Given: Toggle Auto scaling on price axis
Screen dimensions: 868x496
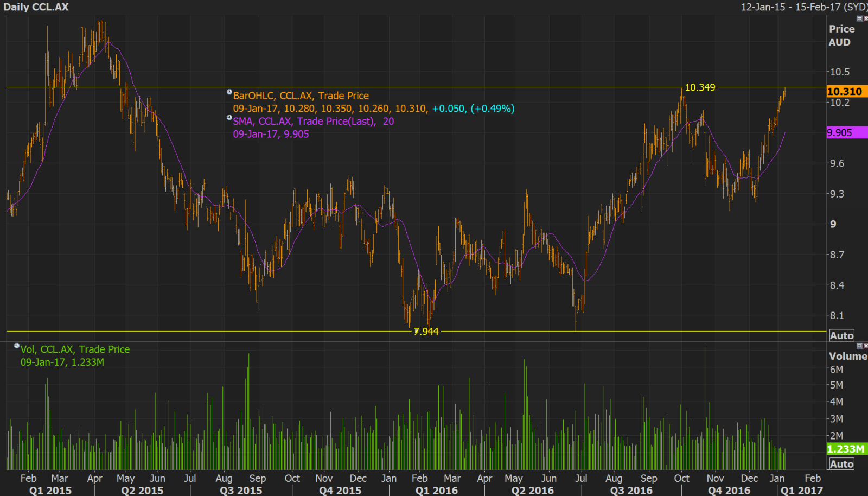Looking at the screenshot, I should pos(842,335).
